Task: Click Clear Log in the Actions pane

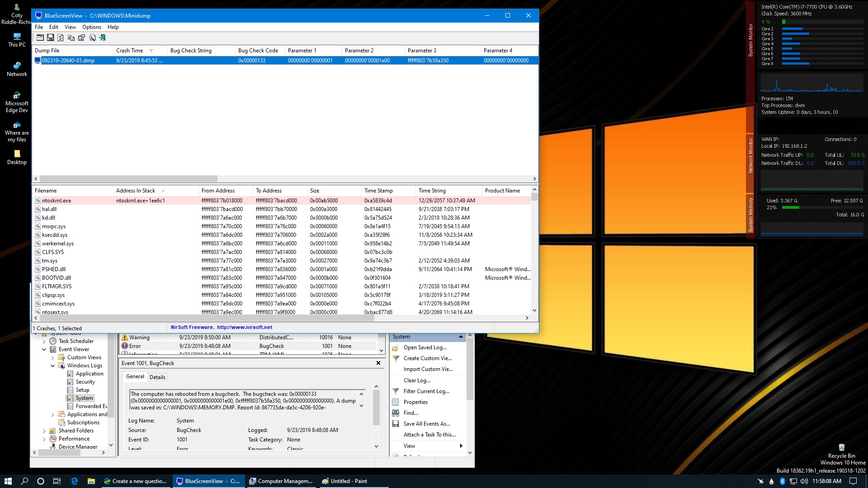Action: click(x=417, y=380)
